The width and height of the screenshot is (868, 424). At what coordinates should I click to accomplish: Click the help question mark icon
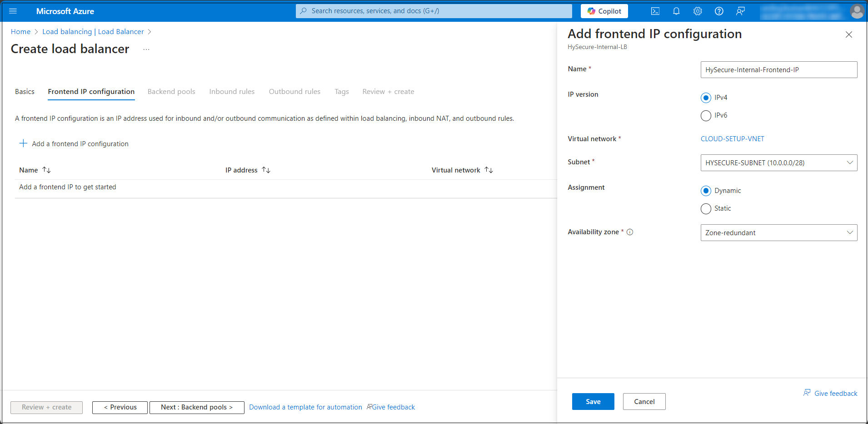(x=719, y=11)
